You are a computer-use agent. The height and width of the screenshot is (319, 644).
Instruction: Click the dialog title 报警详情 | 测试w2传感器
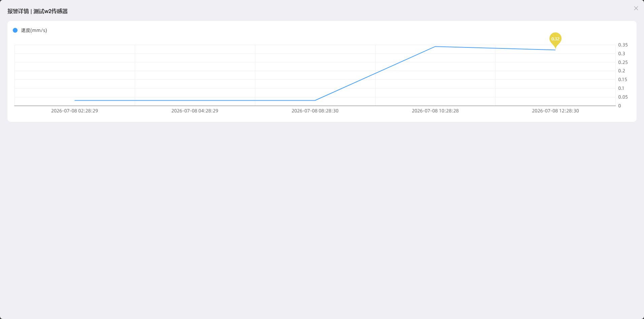pos(37,11)
